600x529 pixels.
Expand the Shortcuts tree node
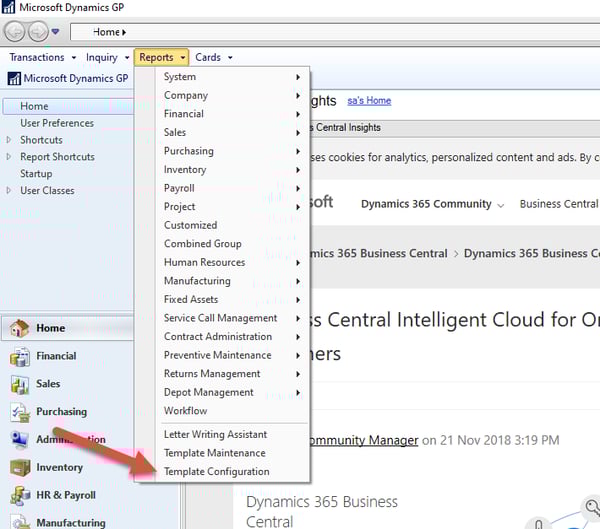[8, 140]
